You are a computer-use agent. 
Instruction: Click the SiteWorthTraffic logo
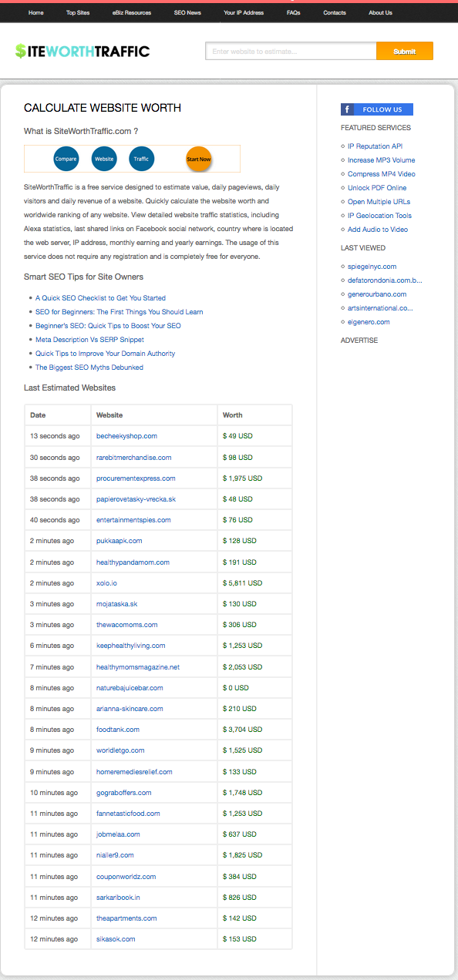(x=83, y=52)
